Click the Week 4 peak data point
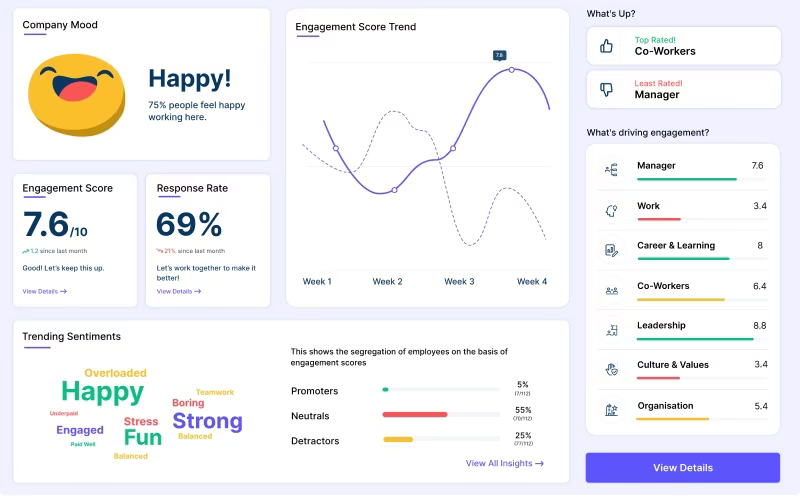Screen dimensions: 800x500 tap(512, 70)
